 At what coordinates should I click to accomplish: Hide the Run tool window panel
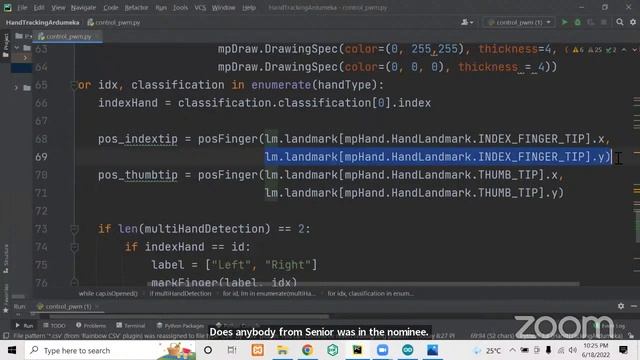[x=634, y=306]
